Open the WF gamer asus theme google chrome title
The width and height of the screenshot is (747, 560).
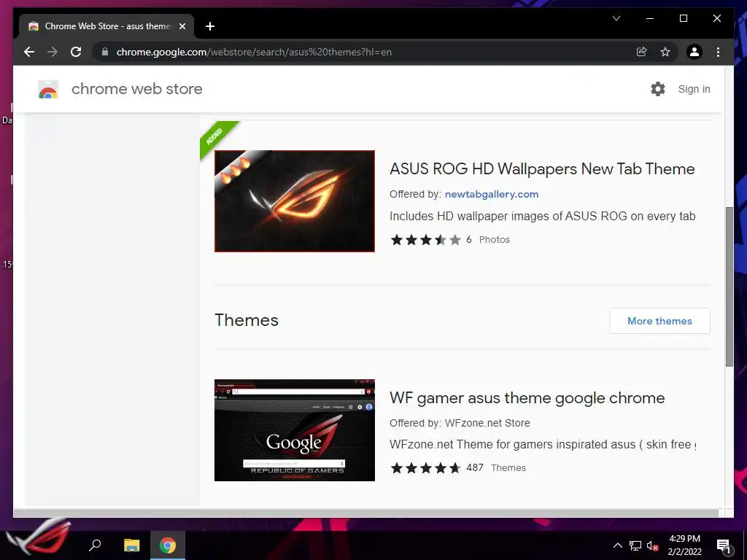527,398
